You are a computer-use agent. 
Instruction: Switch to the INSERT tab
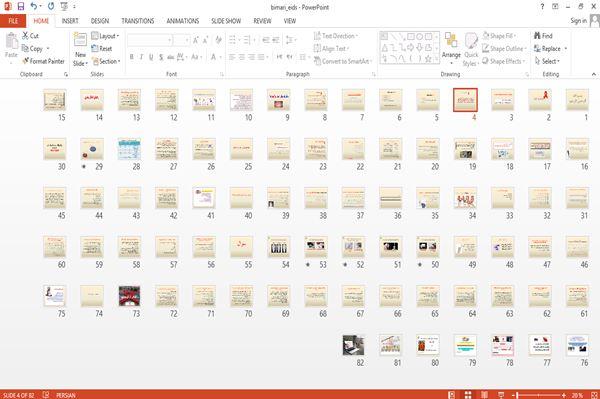pos(70,21)
